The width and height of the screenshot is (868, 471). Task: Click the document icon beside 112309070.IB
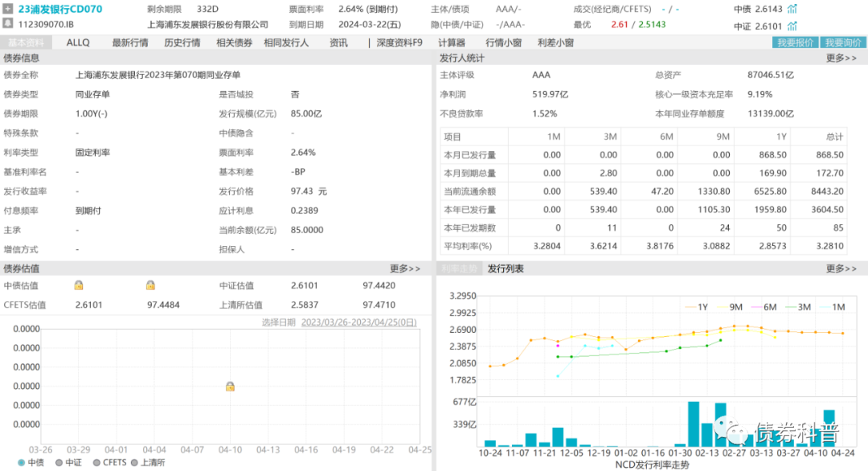point(8,23)
